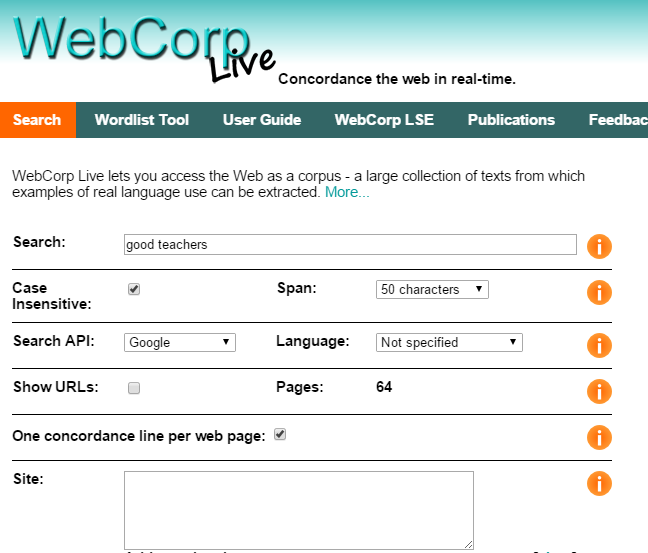The height and width of the screenshot is (553, 648).
Task: Open the Span dropdown showing 50 characters
Action: click(432, 289)
